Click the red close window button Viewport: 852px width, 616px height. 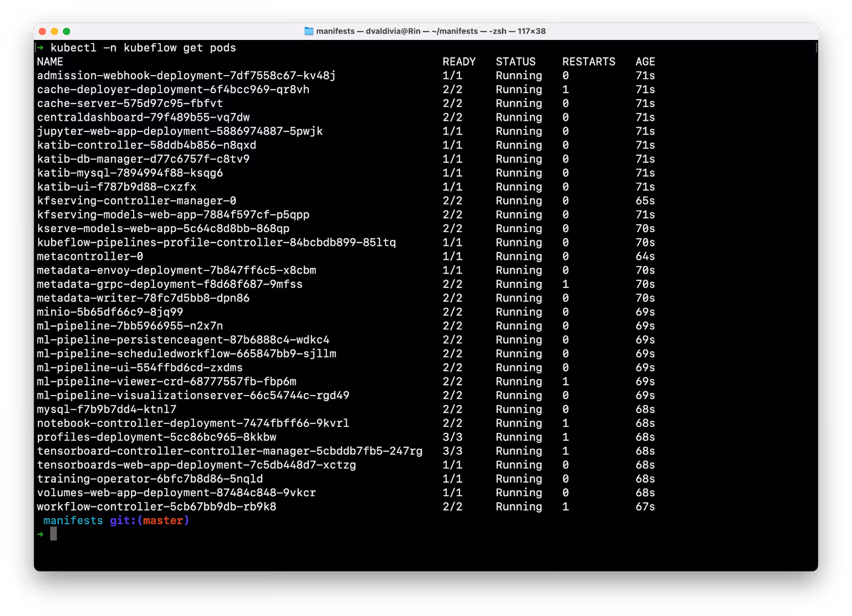43,31
